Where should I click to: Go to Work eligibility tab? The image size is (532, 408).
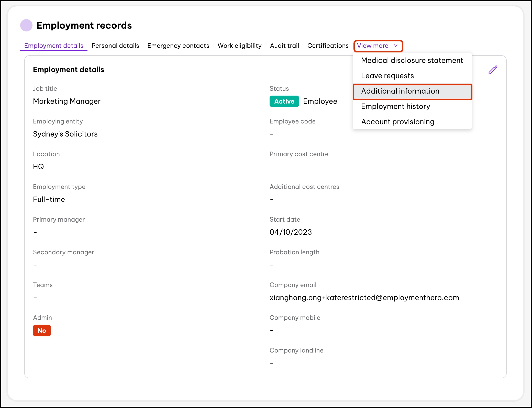coord(239,46)
